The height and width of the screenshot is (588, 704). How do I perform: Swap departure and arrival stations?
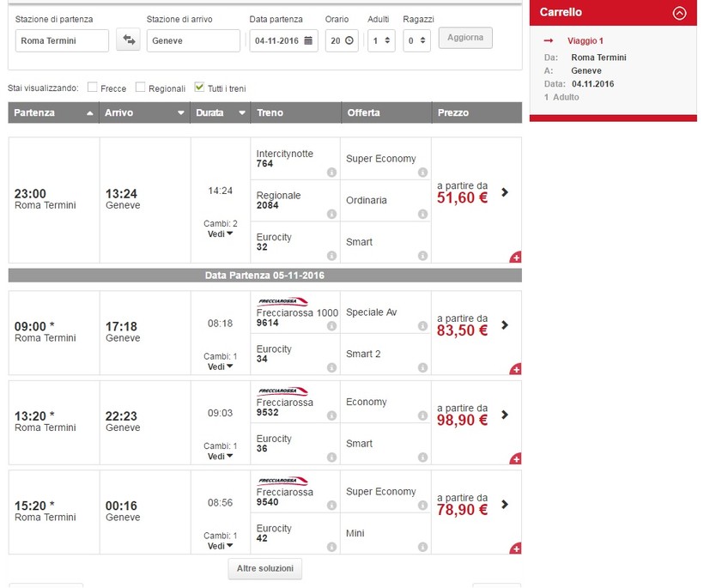tap(128, 40)
